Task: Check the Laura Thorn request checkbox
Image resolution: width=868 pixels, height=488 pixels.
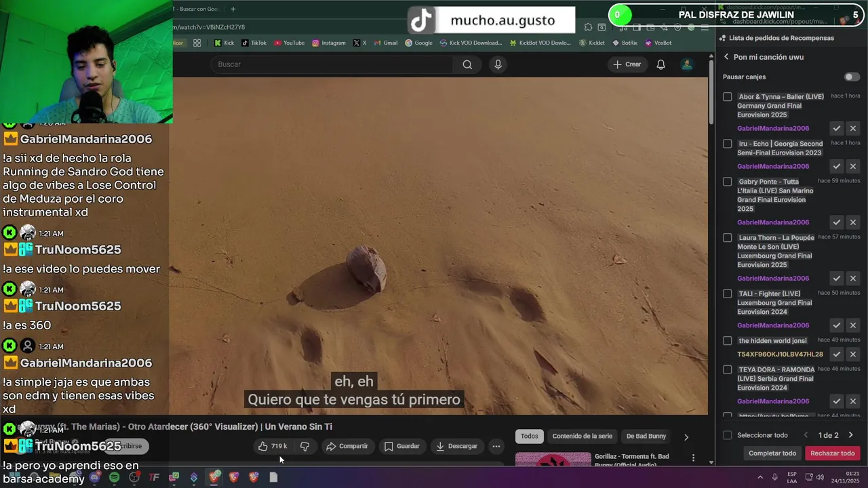Action: (728, 238)
